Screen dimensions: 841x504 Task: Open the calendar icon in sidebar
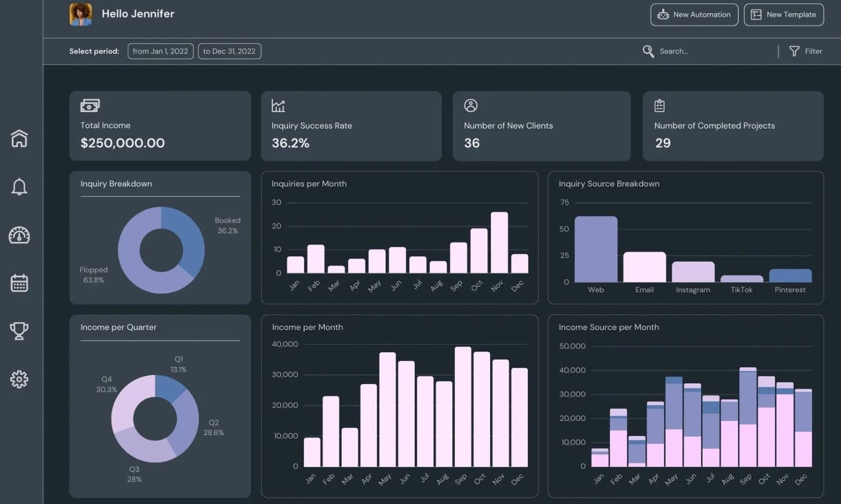19,283
